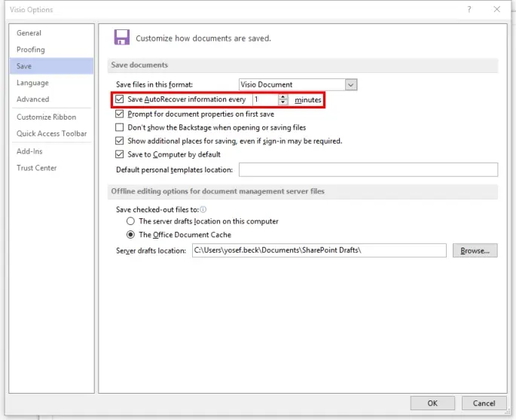The image size is (516, 420).
Task: Select The Office Document Cache option
Action: pos(131,235)
